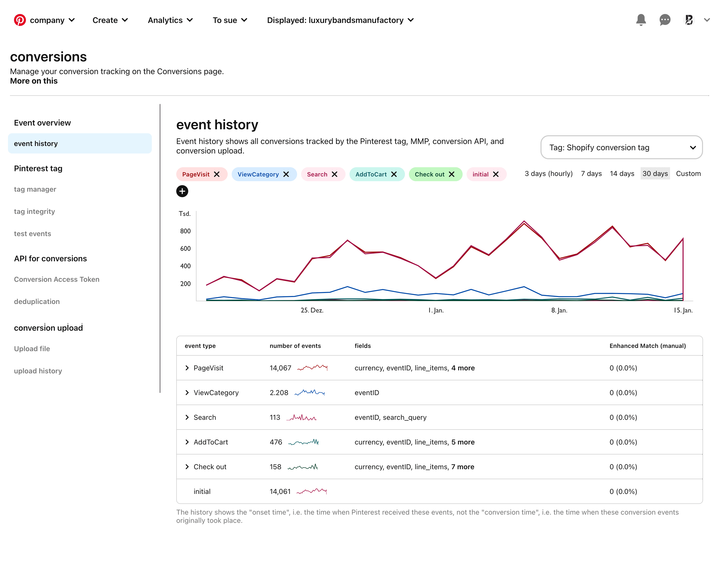719x588 pixels.
Task: Select the 3 days (hourly) range
Action: click(548, 174)
